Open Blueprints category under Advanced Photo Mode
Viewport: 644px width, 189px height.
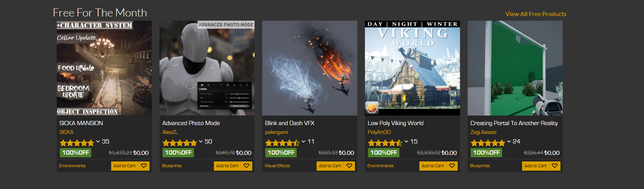172,166
